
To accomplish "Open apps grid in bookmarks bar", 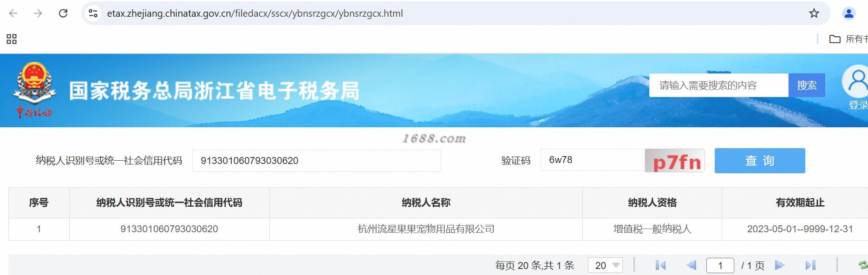I will (x=12, y=39).
